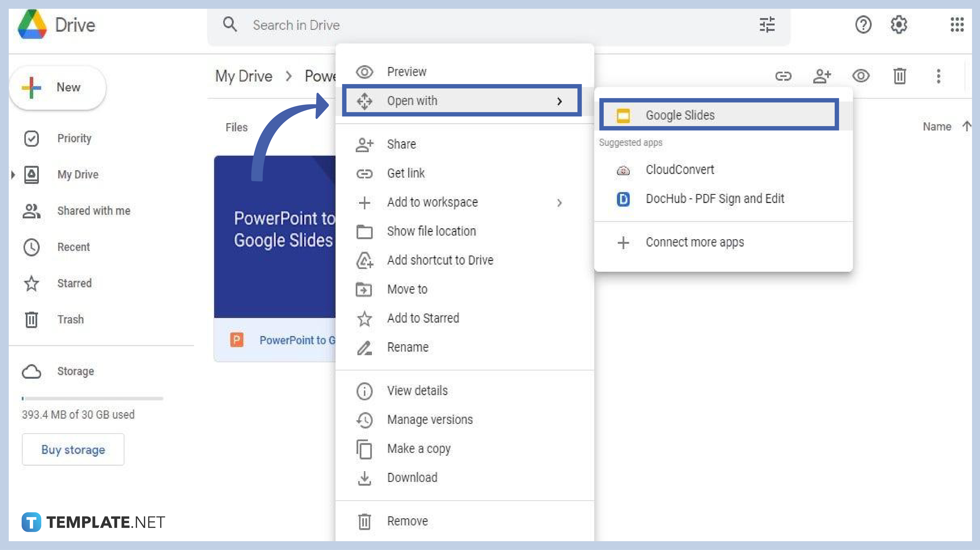Choose Manage versions

[464, 419]
